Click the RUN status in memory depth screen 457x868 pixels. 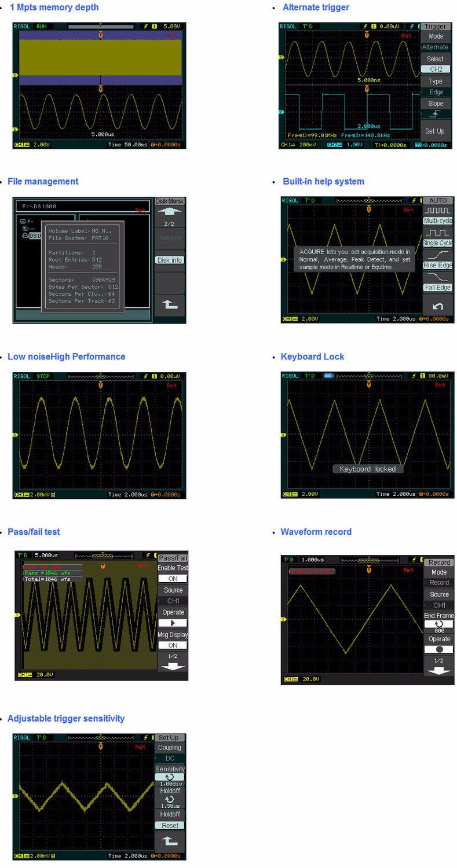pyautogui.click(x=42, y=27)
